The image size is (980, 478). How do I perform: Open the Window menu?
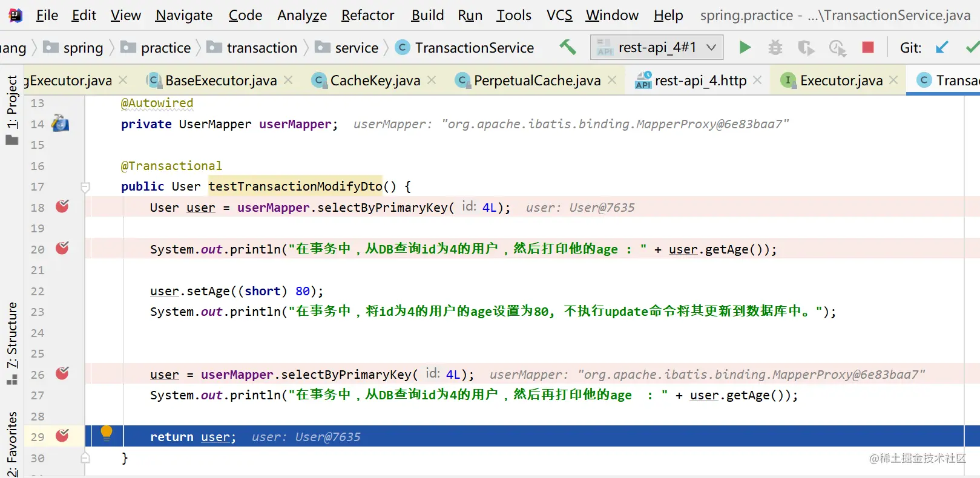point(612,15)
